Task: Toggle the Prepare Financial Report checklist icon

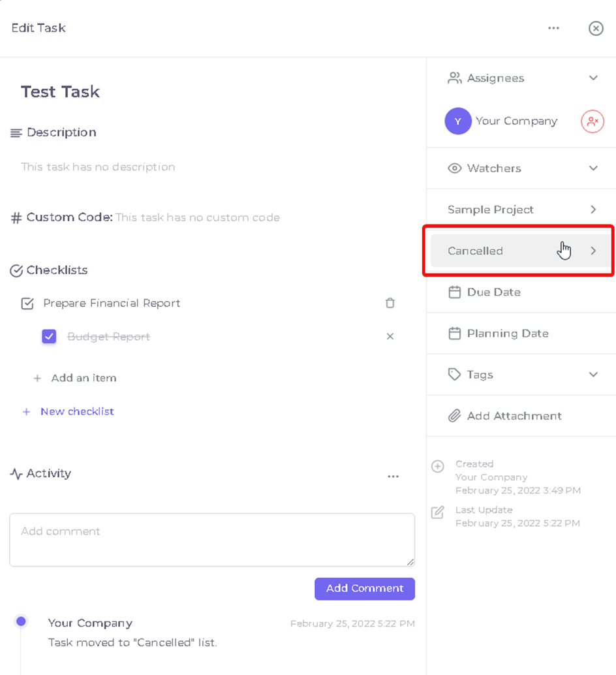Action: click(27, 304)
